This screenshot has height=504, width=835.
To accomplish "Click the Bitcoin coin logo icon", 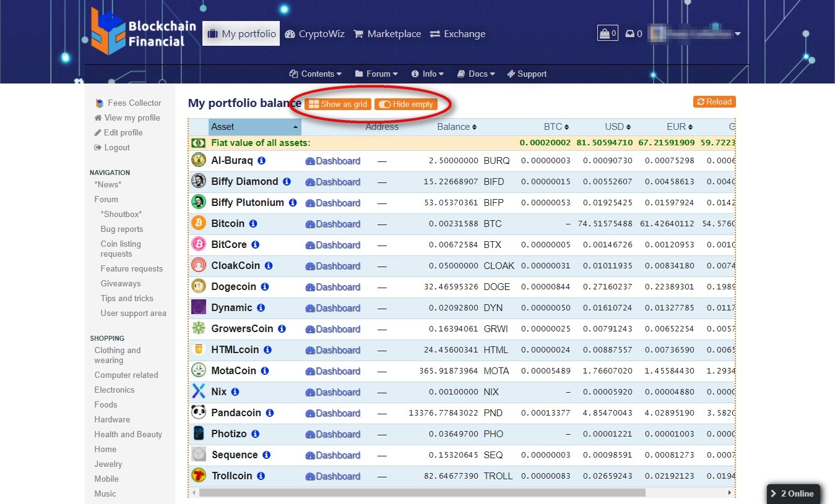I will pyautogui.click(x=199, y=223).
